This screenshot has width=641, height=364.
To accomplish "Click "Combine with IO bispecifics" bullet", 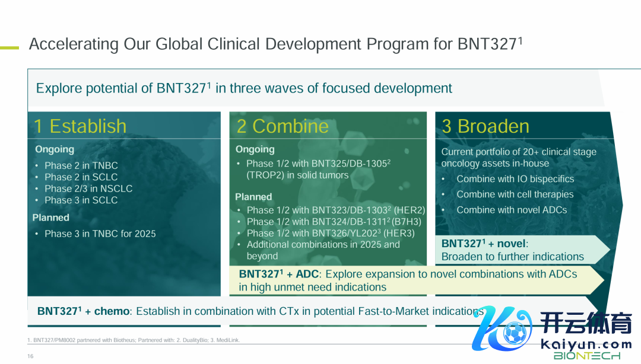I will 515,179.
